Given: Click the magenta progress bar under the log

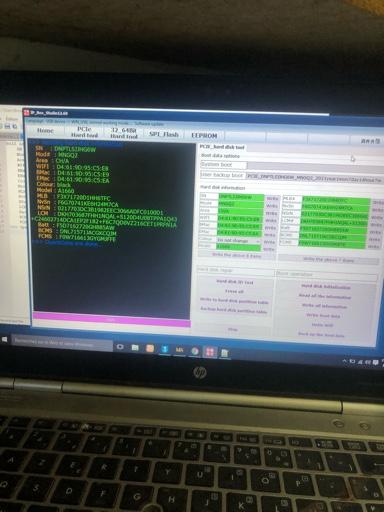Looking at the screenshot, I should point(112,319).
